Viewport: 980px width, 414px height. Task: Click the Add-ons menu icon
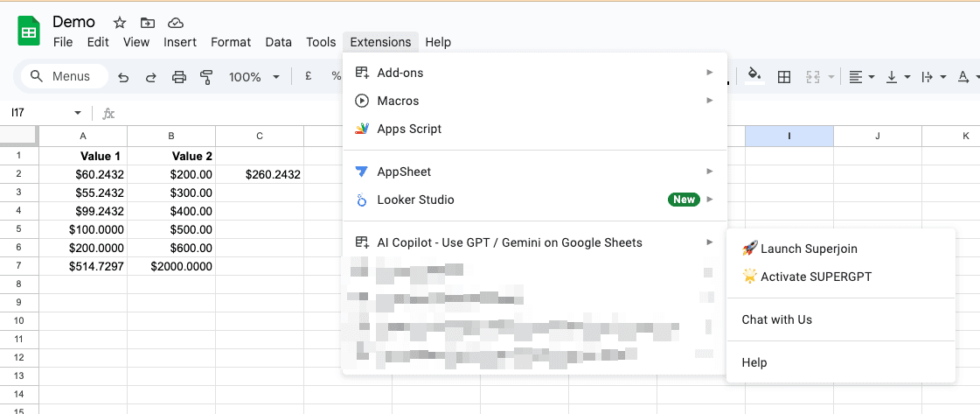(x=361, y=73)
